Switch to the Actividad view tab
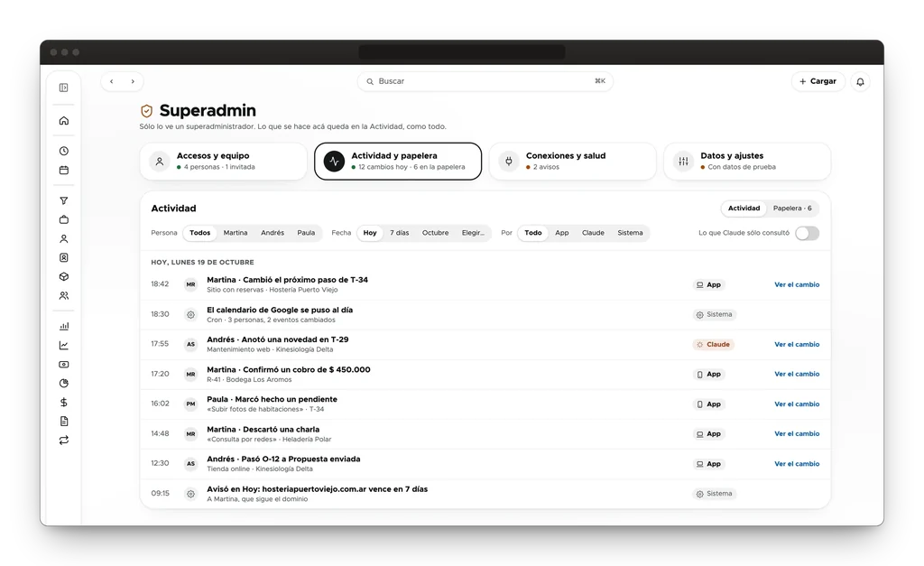The width and height of the screenshot is (924, 566). click(744, 209)
